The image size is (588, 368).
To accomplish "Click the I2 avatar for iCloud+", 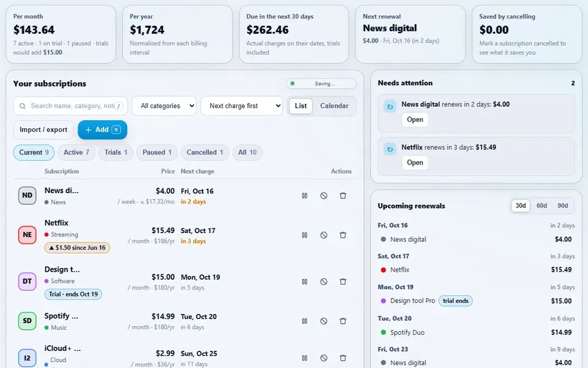I will click(x=28, y=358).
